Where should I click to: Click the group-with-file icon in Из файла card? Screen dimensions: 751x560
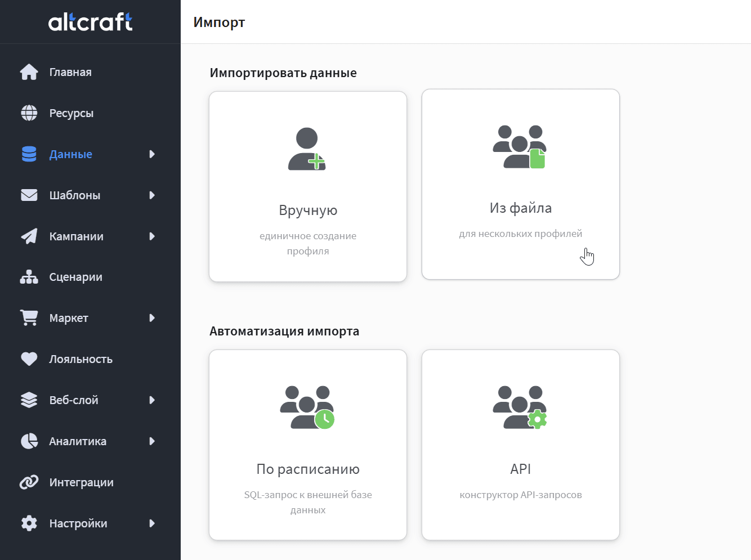520,147
